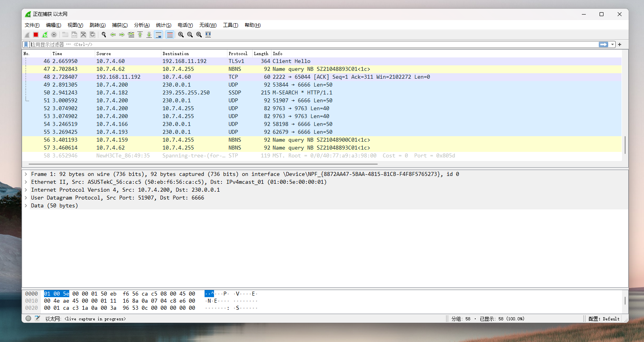Image resolution: width=644 pixels, height=342 pixels.
Task: Click go to specified packet icon
Action: click(x=131, y=35)
